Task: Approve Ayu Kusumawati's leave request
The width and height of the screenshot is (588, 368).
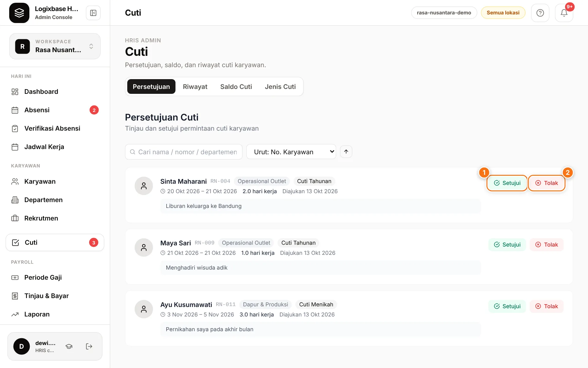Action: [507, 306]
